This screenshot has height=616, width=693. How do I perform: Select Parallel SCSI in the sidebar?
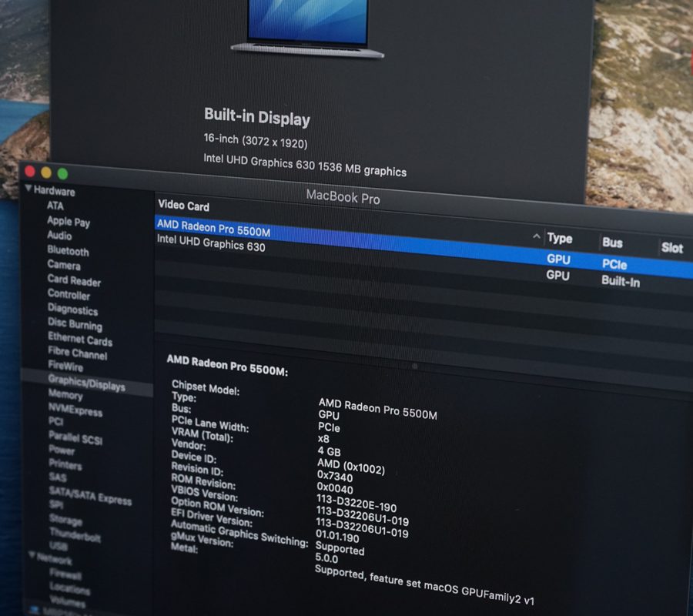click(75, 438)
